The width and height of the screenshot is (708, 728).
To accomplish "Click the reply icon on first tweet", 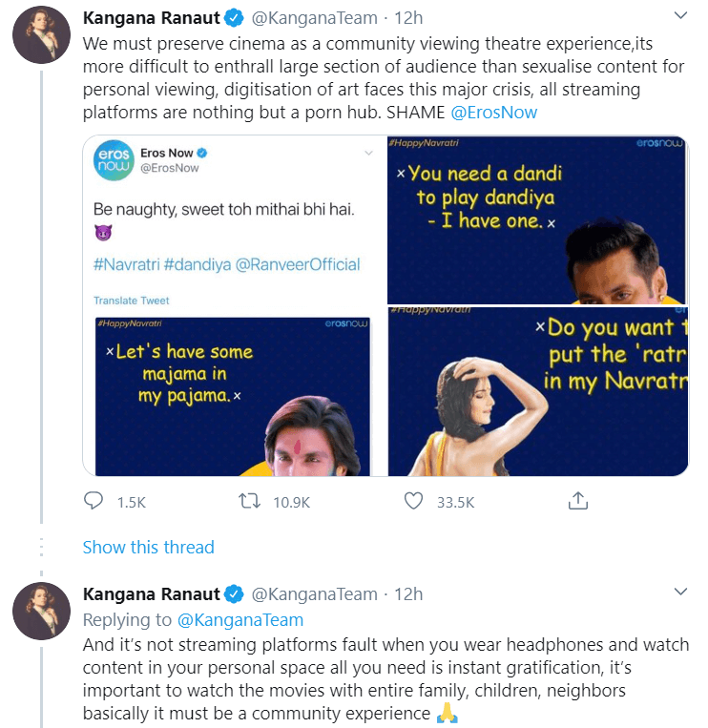I will click(94, 501).
